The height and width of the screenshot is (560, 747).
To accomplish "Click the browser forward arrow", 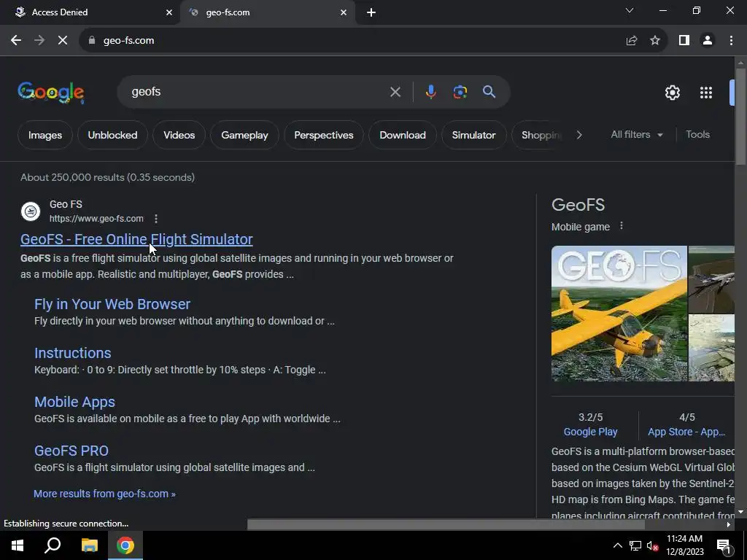I will 39,41.
